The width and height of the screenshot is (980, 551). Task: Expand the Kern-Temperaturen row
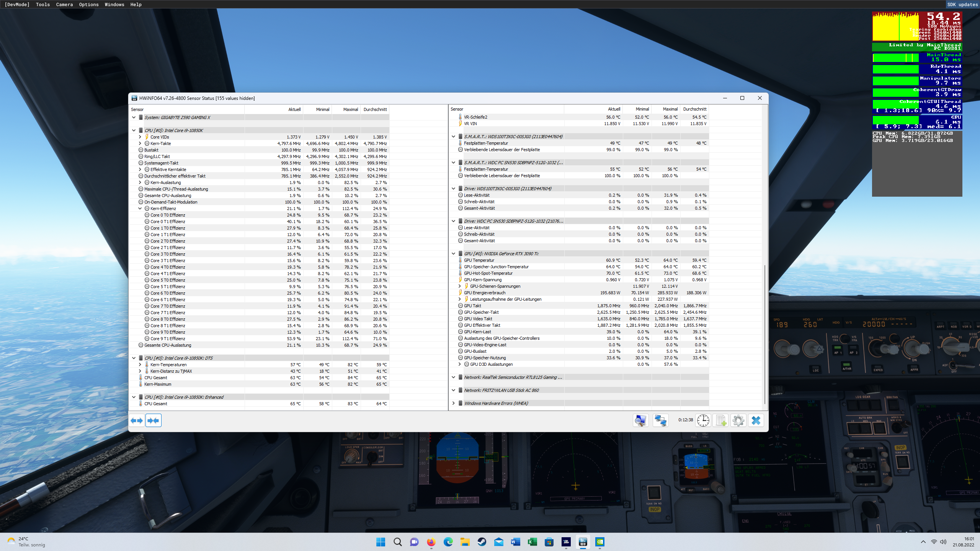pos(140,365)
